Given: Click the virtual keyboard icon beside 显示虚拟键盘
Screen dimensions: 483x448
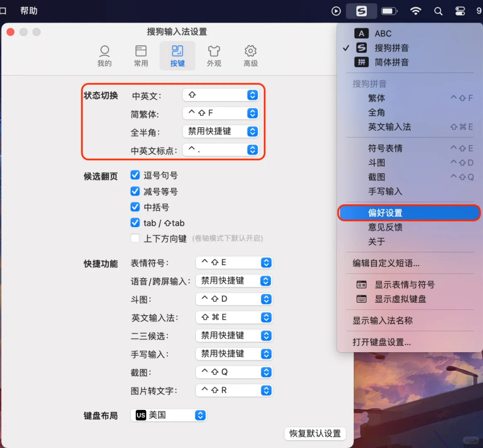Looking at the screenshot, I should [x=361, y=299].
